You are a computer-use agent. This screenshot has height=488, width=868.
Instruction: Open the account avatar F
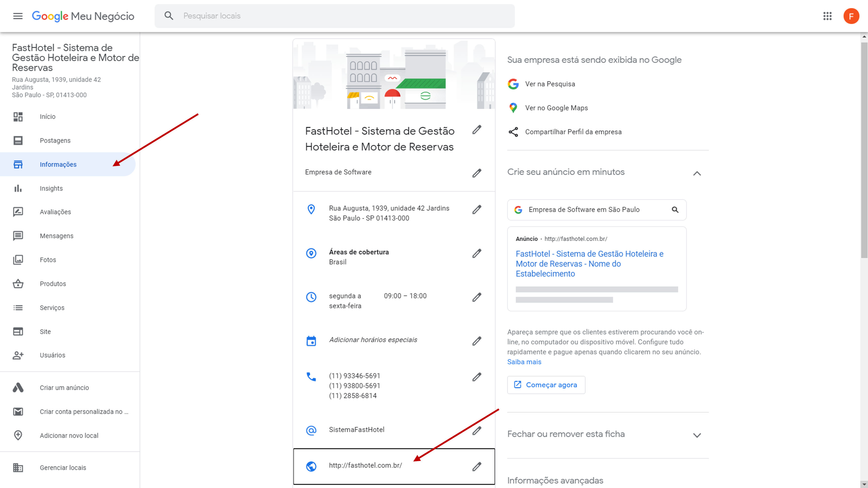[x=851, y=16]
